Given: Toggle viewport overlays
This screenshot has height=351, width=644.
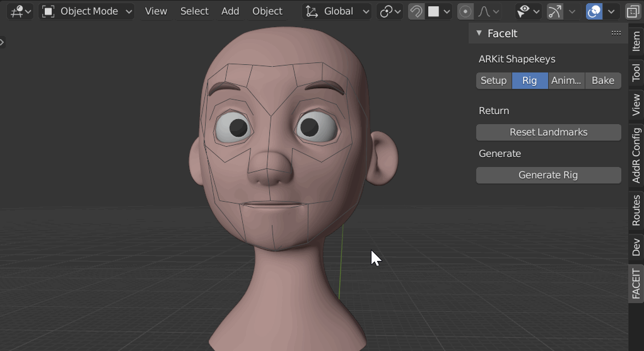Looking at the screenshot, I should click(594, 11).
